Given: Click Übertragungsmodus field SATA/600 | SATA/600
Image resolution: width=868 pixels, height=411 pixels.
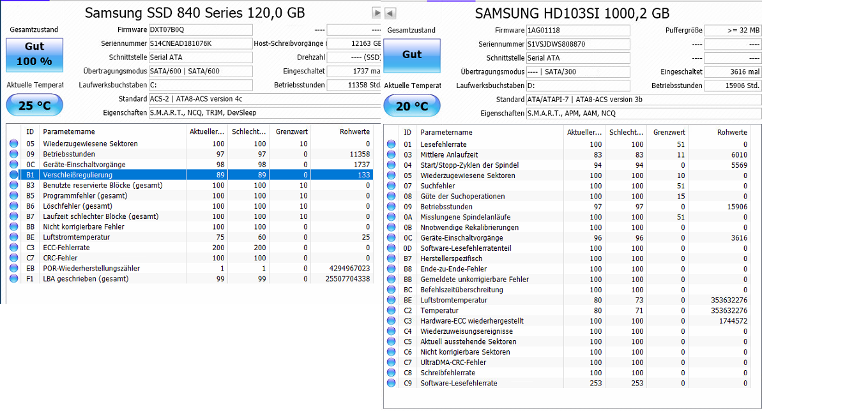Looking at the screenshot, I should [x=201, y=71].
